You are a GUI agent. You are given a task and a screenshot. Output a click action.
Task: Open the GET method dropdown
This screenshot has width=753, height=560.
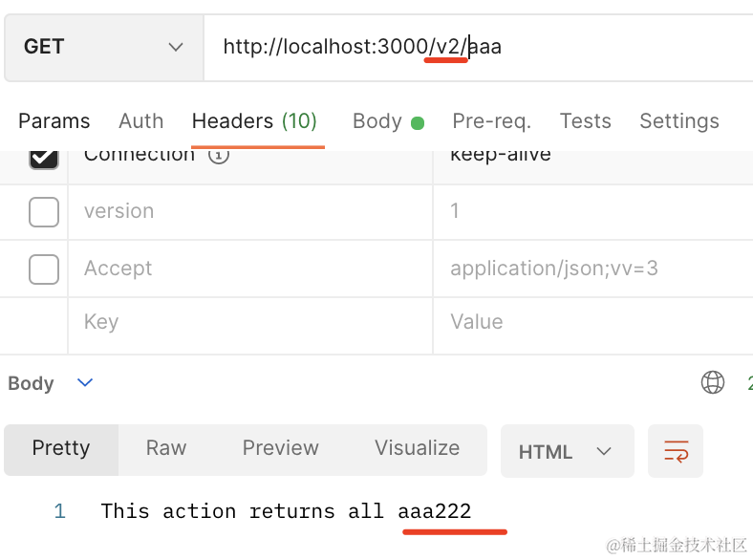pos(103,47)
